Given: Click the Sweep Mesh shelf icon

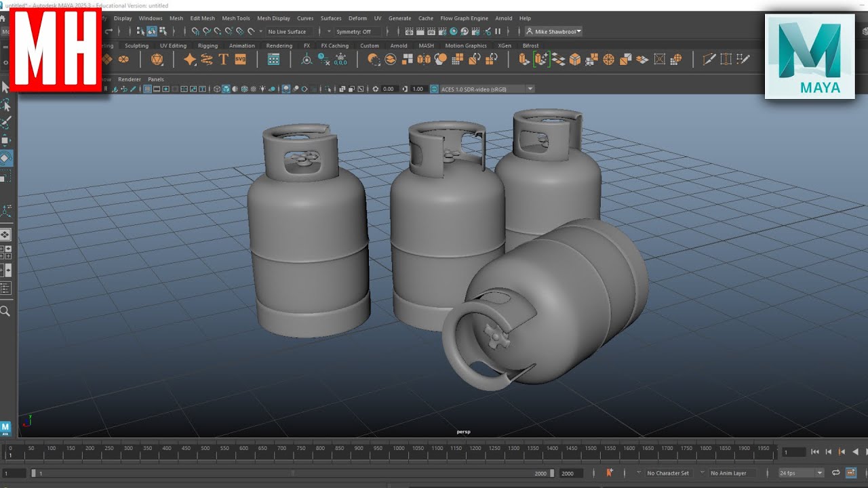Looking at the screenshot, I should point(207,60).
